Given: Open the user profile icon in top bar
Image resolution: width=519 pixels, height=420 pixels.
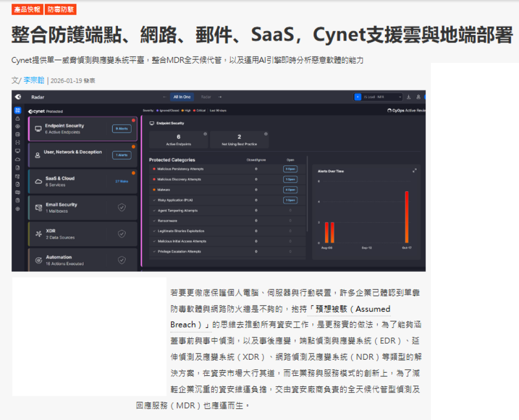Looking at the screenshot, I should click(x=418, y=97).
